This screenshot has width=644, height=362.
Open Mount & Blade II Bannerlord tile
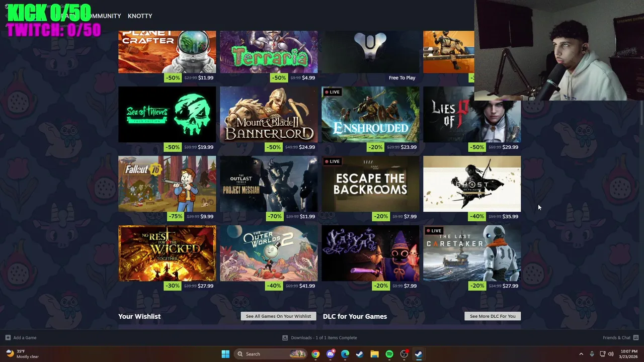point(269,114)
